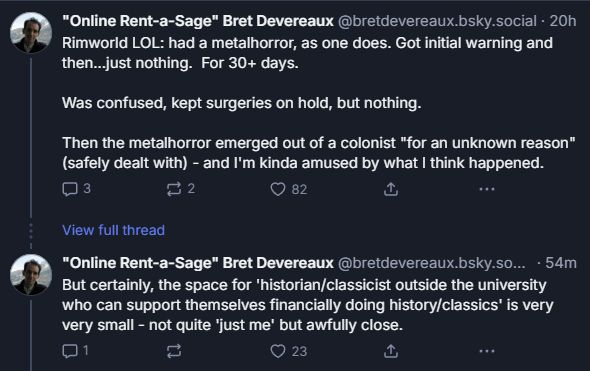Reply to the historian/classicist post
Image resolution: width=590 pixels, height=371 pixels.
[70, 351]
